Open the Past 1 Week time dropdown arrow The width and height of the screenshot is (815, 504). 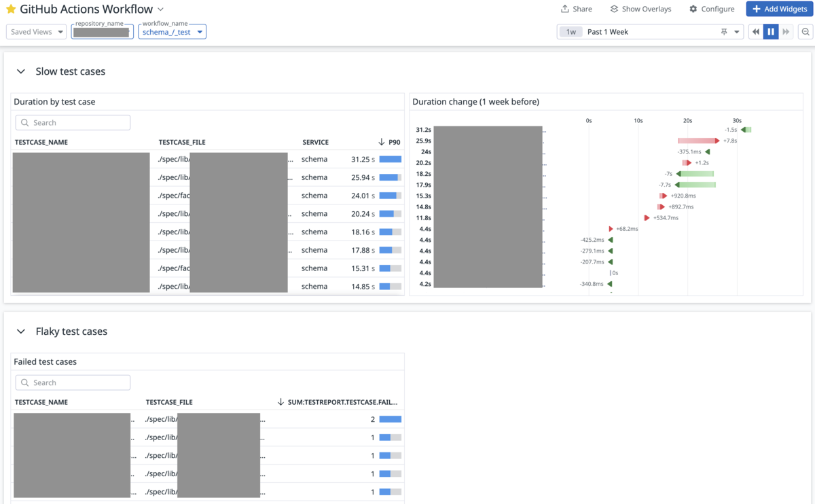coord(737,32)
